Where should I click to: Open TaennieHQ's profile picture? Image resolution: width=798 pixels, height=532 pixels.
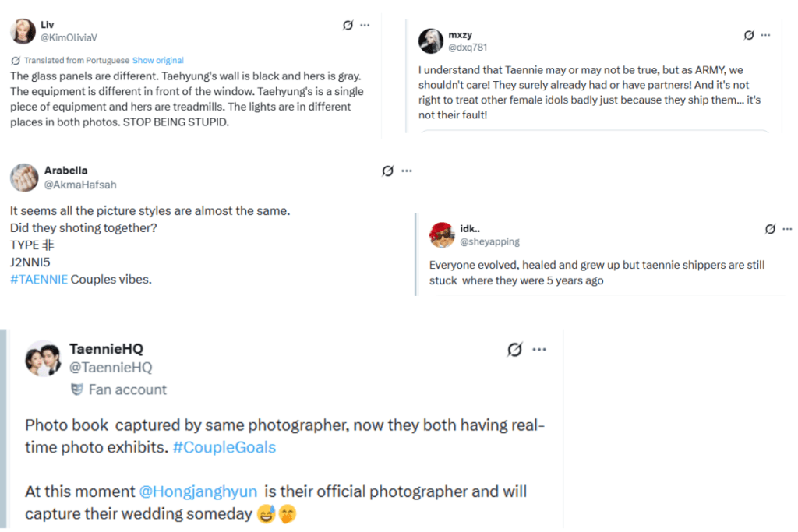[43, 359]
